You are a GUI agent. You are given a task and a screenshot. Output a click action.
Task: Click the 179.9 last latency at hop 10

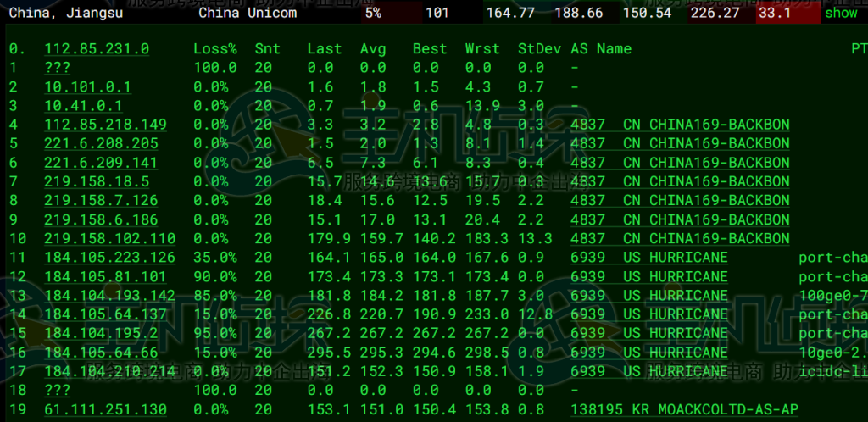pos(330,239)
